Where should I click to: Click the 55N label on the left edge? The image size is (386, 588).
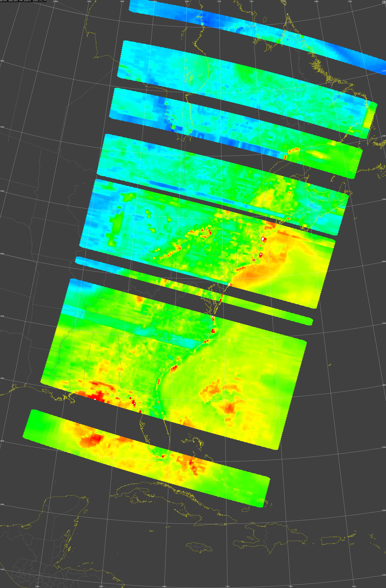2,61
